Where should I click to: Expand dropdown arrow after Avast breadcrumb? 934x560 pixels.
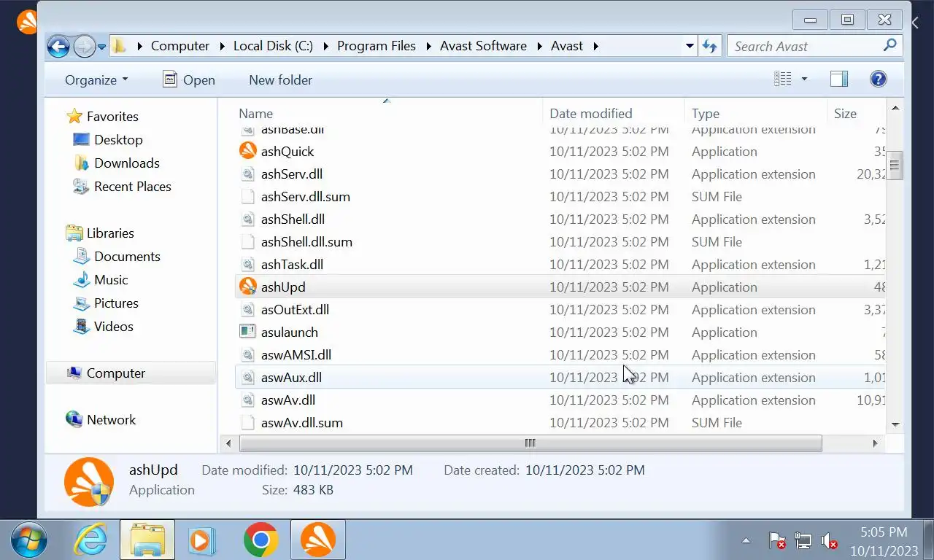596,46
